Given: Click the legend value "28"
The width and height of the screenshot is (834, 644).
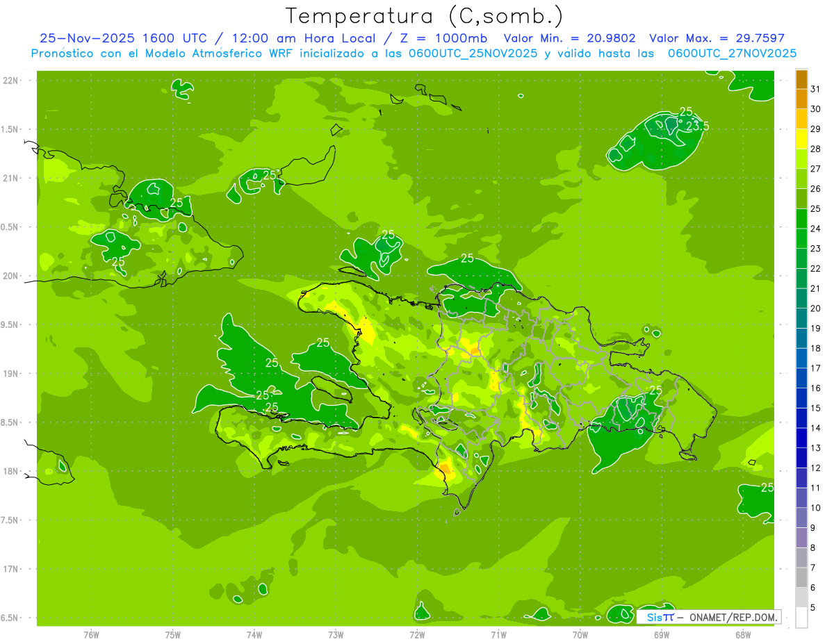Looking at the screenshot, I should pyautogui.click(x=816, y=149).
